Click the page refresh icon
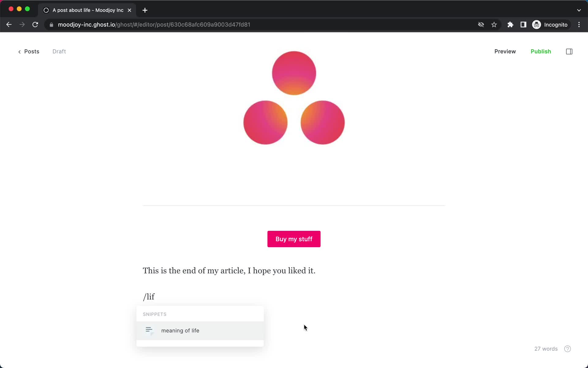The width and height of the screenshot is (588, 368). 36,25
